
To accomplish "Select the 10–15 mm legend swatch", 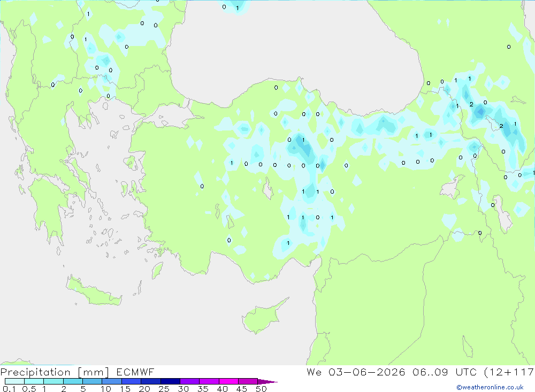I will 112,381.
